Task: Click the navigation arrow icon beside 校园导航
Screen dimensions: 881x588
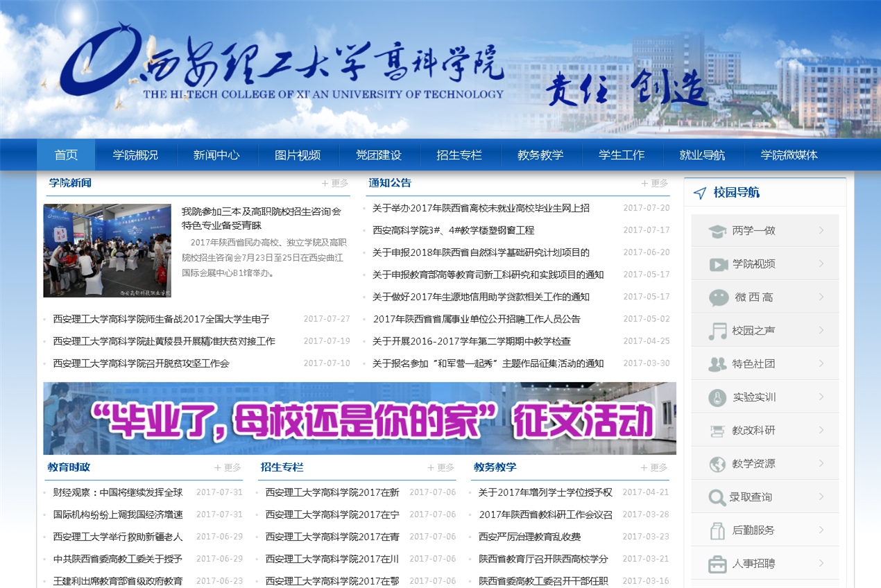Action: 700,193
